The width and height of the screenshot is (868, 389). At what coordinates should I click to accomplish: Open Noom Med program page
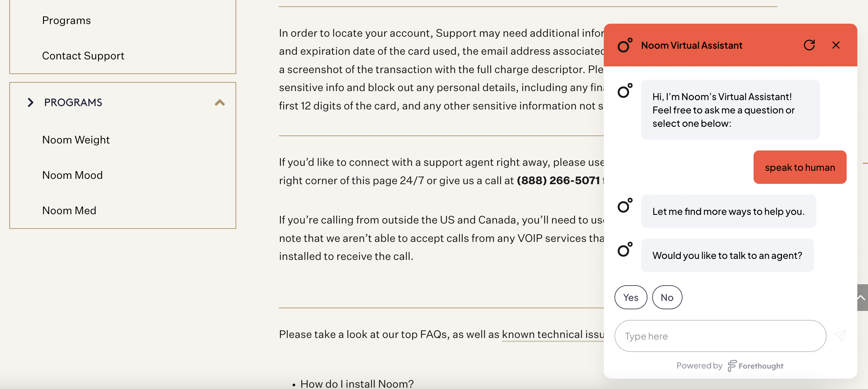pos(69,210)
